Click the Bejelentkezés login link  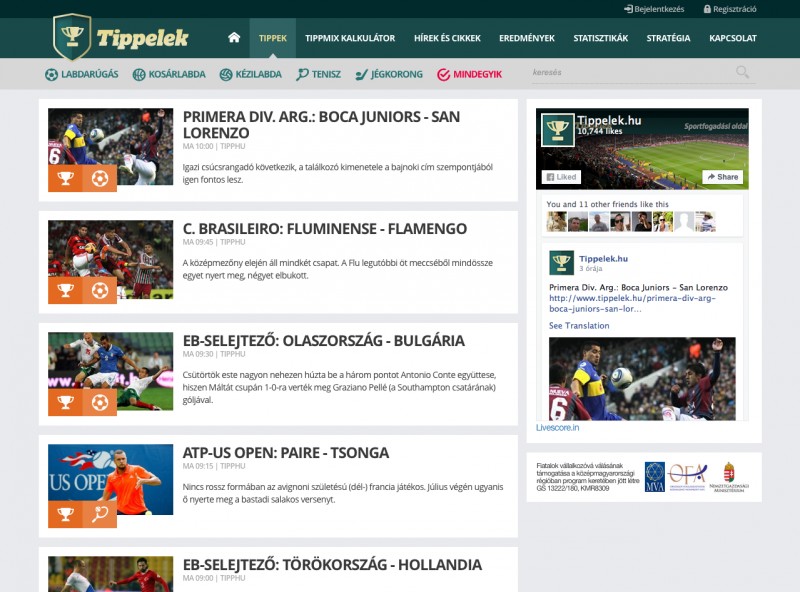pos(654,9)
